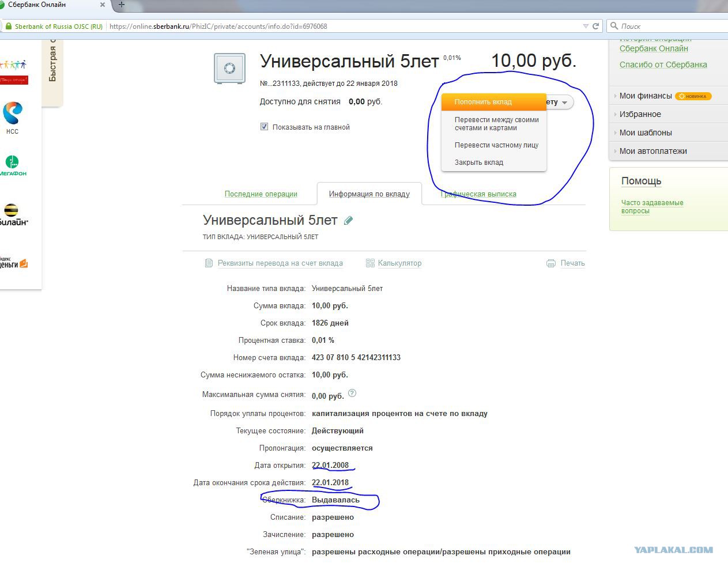The image size is (728, 567).
Task: Click the green padlock site identity icon
Action: pyautogui.click(x=8, y=27)
